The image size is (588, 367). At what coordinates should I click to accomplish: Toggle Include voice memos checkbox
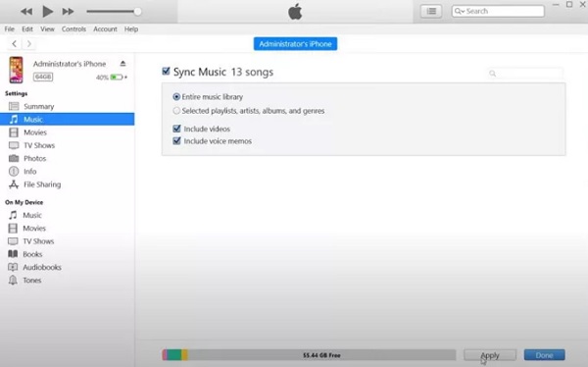(x=176, y=141)
